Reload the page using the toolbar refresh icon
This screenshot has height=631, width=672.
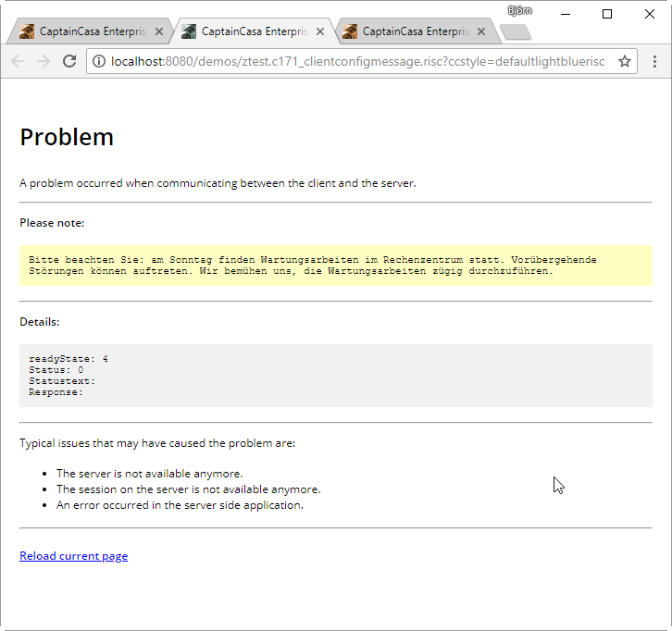click(68, 61)
